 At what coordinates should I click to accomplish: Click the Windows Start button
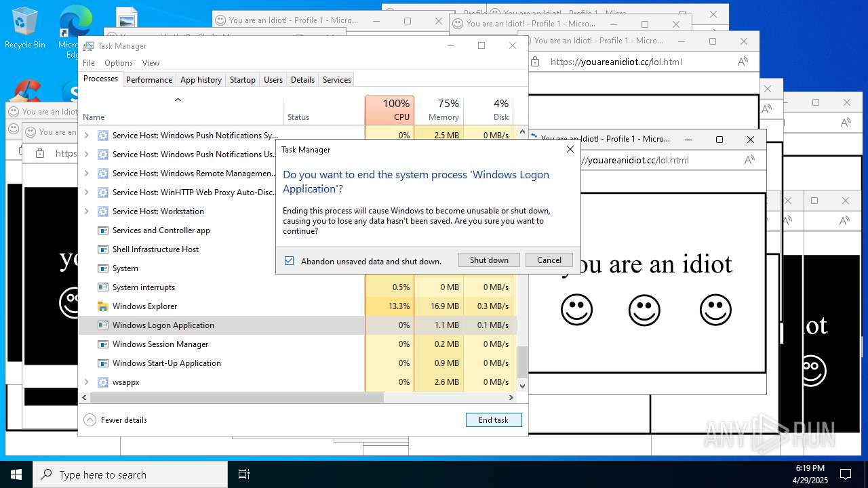[16, 474]
